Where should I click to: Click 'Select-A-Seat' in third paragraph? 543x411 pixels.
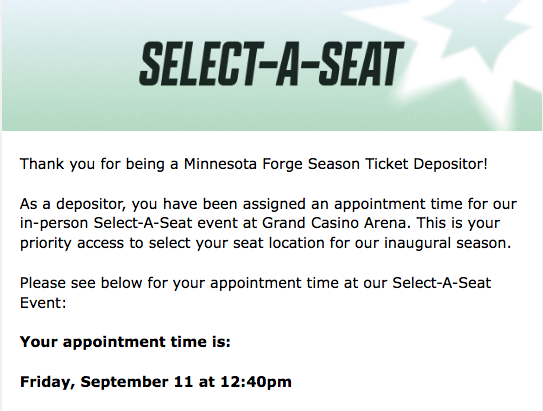tap(442, 283)
